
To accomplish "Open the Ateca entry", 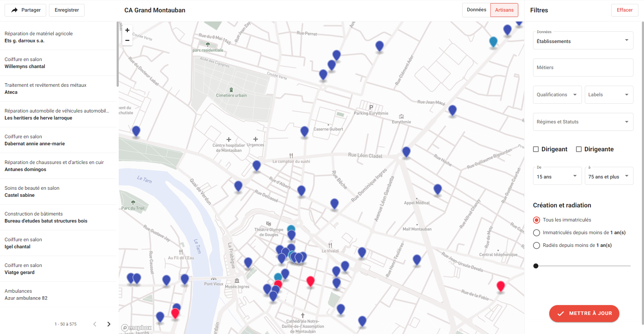I will pyautogui.click(x=58, y=89).
